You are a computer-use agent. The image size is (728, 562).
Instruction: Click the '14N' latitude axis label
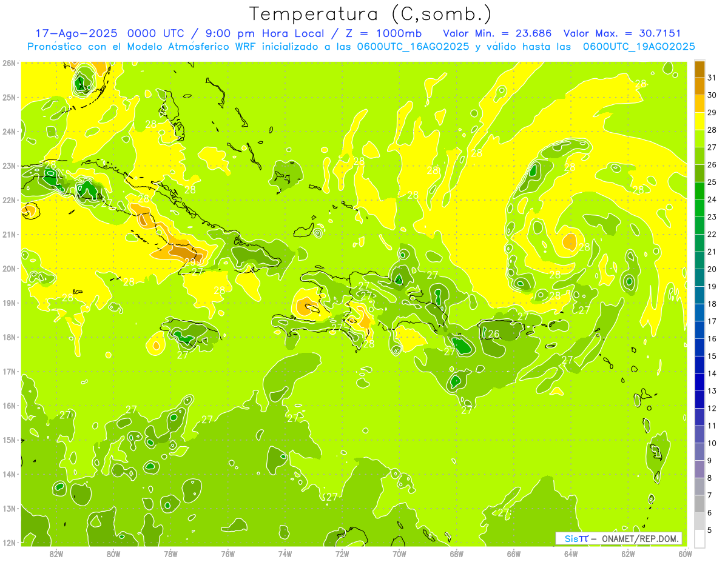click(x=9, y=474)
